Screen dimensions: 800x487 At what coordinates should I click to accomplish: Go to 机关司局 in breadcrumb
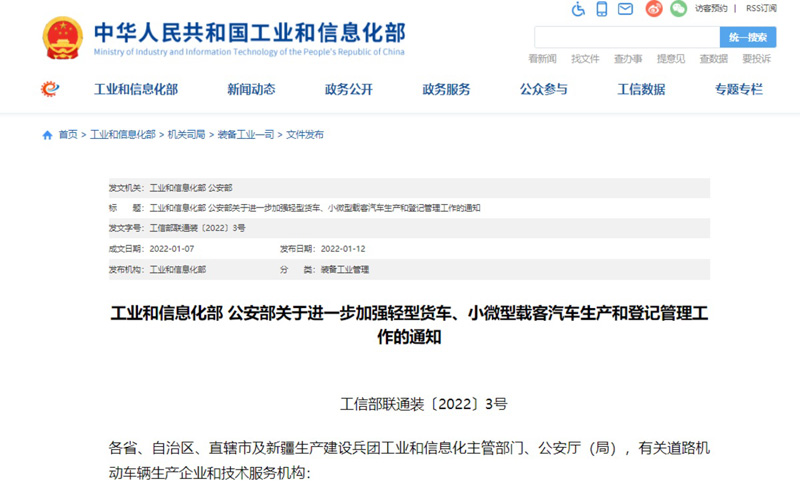(x=186, y=135)
